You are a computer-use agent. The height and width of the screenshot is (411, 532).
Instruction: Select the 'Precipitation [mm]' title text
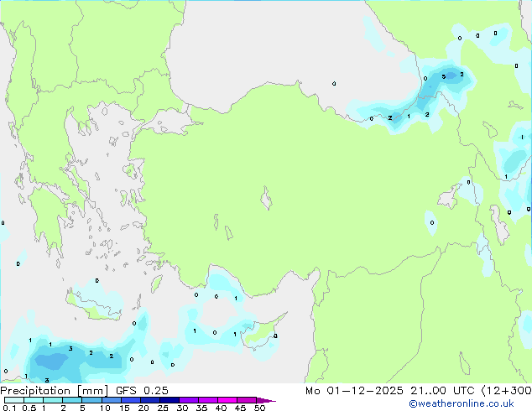tap(54, 391)
